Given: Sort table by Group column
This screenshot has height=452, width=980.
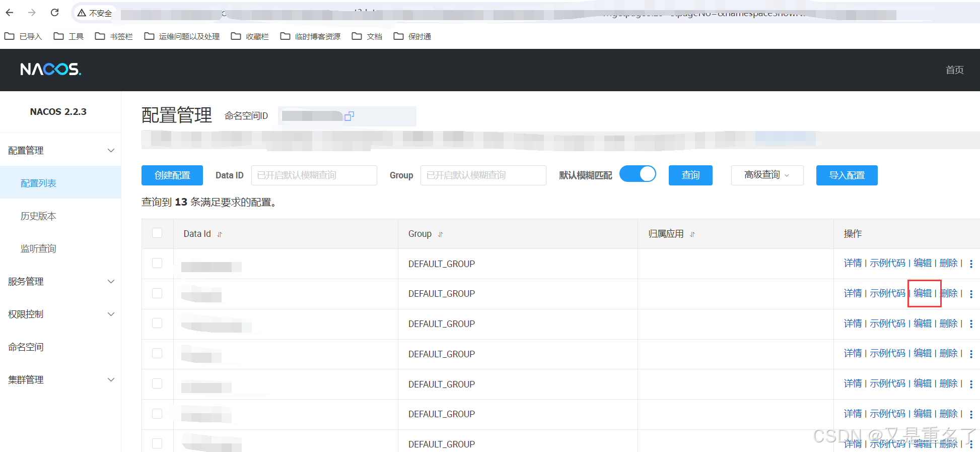Looking at the screenshot, I should click(x=440, y=234).
